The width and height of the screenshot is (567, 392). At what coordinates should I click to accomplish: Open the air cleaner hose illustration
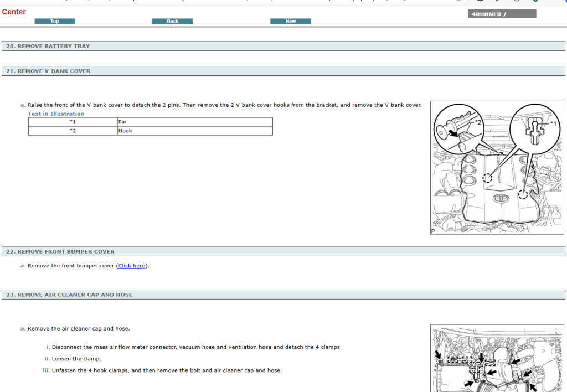click(497, 358)
